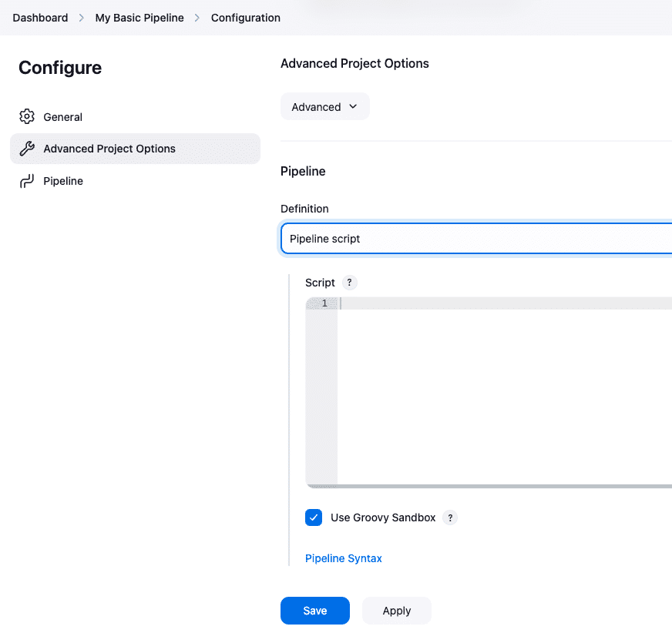Open the help icon next to Script
The height and width of the screenshot is (643, 672).
click(x=350, y=283)
